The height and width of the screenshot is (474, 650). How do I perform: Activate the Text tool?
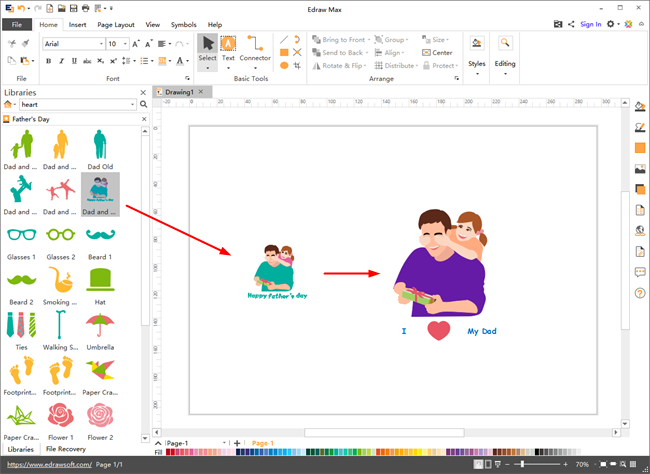point(228,48)
